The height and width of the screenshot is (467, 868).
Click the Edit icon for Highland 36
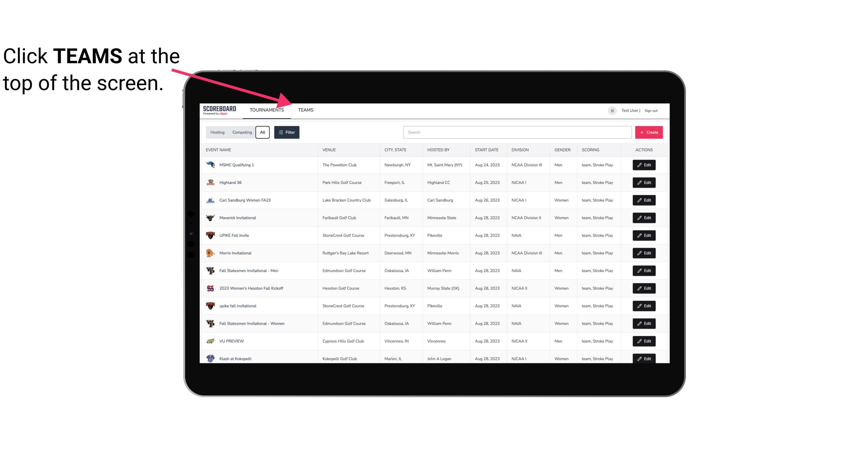coord(644,183)
